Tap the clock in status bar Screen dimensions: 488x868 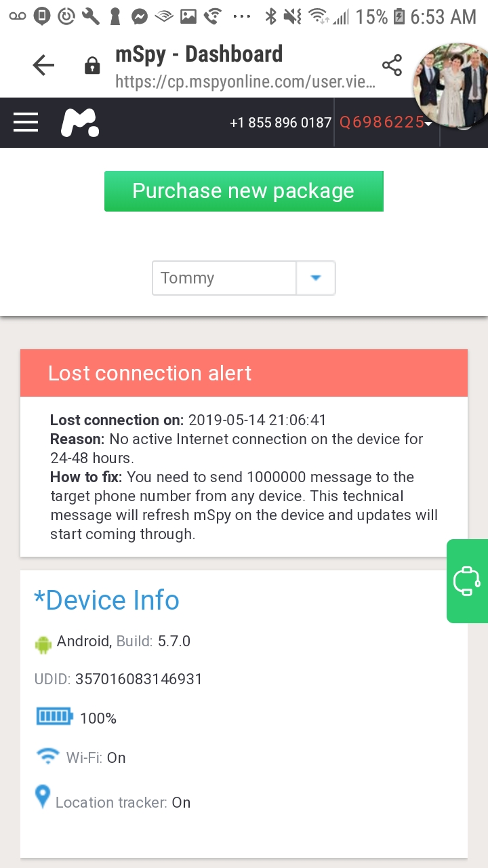pyautogui.click(x=443, y=16)
